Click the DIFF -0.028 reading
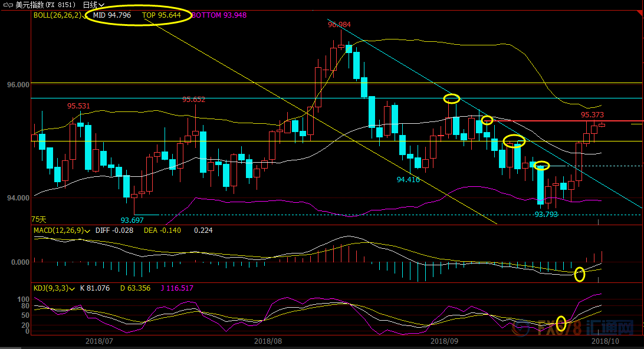 point(114,231)
